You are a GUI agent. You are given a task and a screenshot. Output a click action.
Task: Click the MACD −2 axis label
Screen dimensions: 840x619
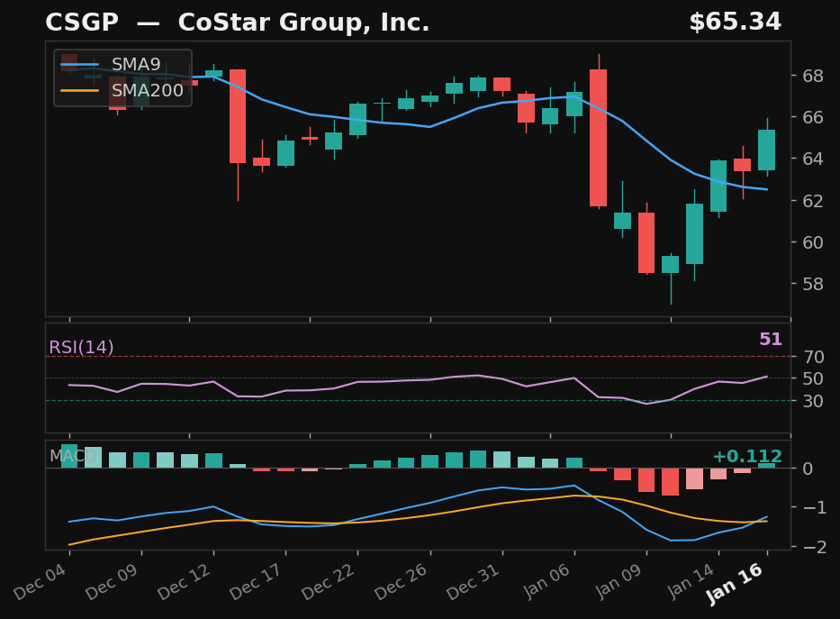[x=815, y=547]
